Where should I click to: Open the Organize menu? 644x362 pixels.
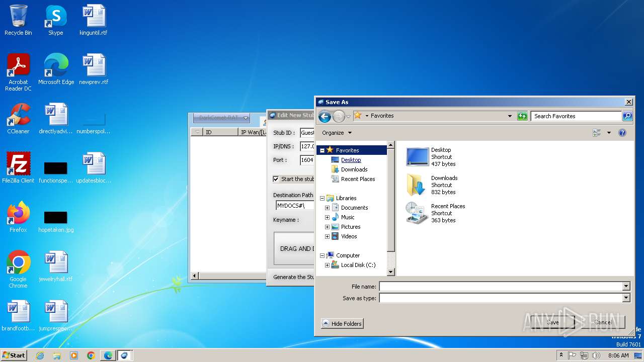coord(337,133)
